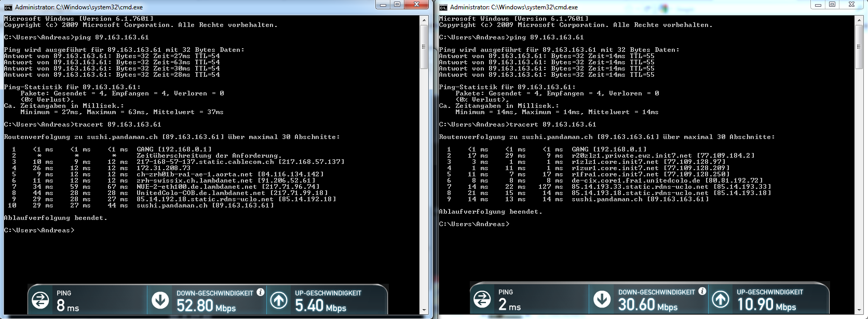Click the download arrow icon beside 52.80 Mbps
Image resolution: width=868 pixels, height=319 pixels.
160,300
